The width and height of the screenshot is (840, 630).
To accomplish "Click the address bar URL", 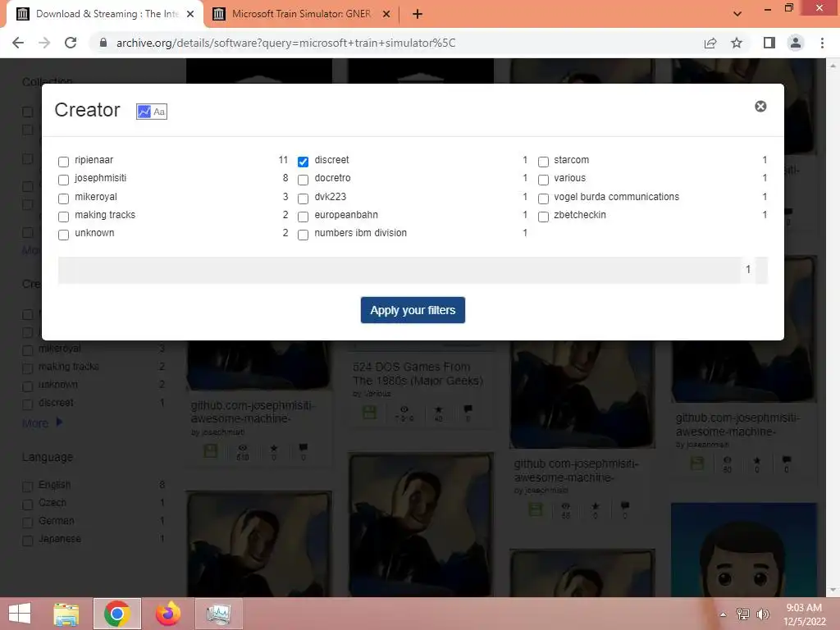I will (285, 43).
